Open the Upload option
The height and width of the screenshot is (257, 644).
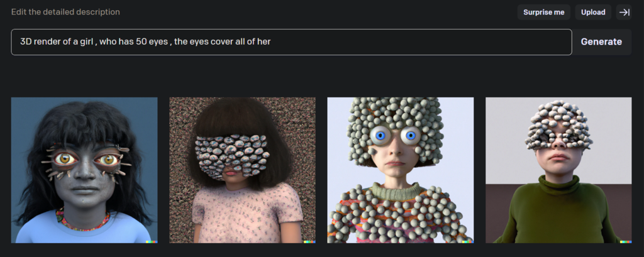click(593, 13)
